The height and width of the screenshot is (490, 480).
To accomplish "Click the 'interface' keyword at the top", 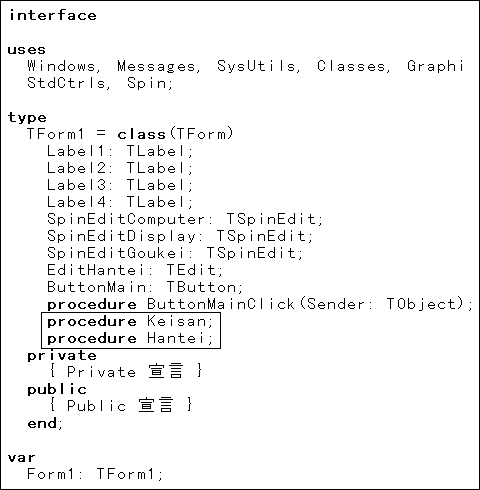I will [x=53, y=15].
